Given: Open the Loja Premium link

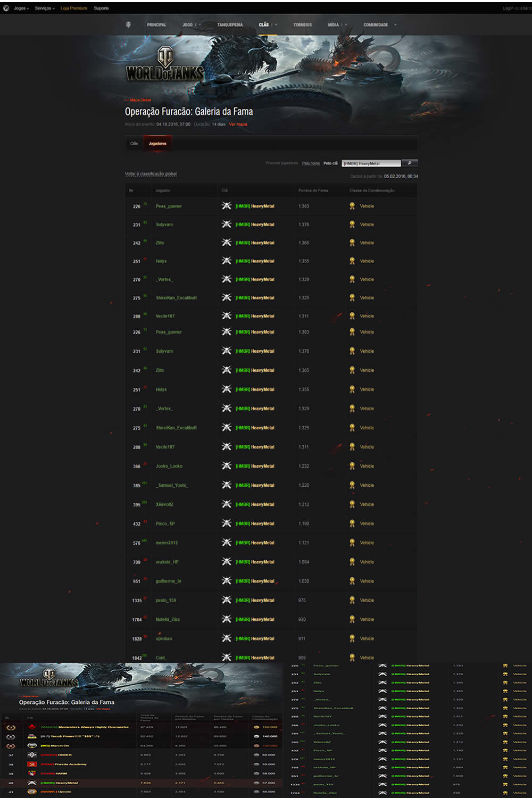Looking at the screenshot, I should tap(73, 9).
